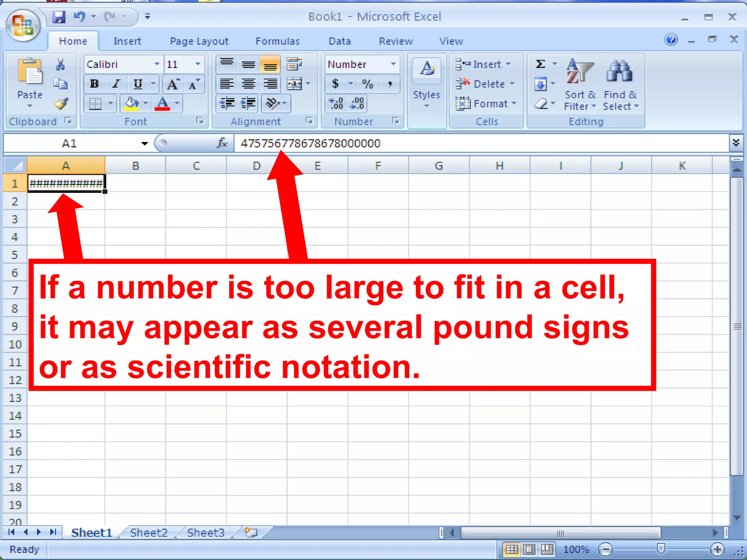Toggle Underline formatting
The image size is (747, 560).
click(138, 84)
